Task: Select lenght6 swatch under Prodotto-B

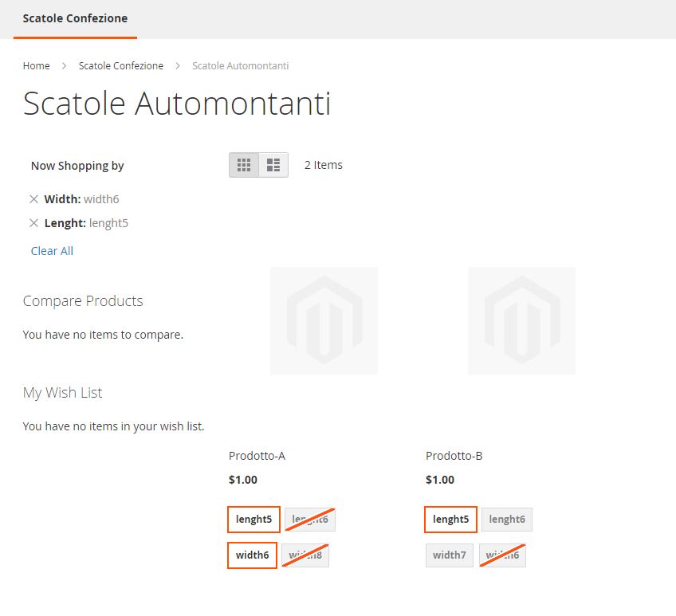Action: [507, 519]
